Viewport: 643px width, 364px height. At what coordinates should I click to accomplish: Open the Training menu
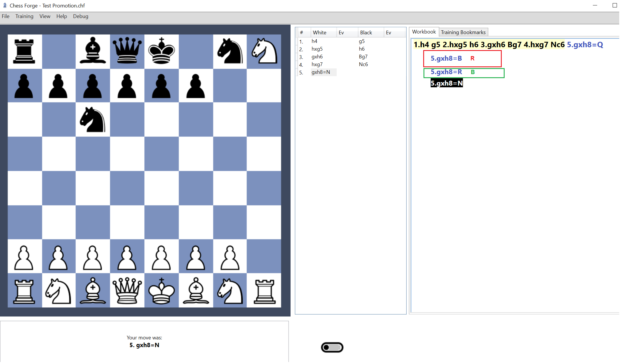point(24,16)
